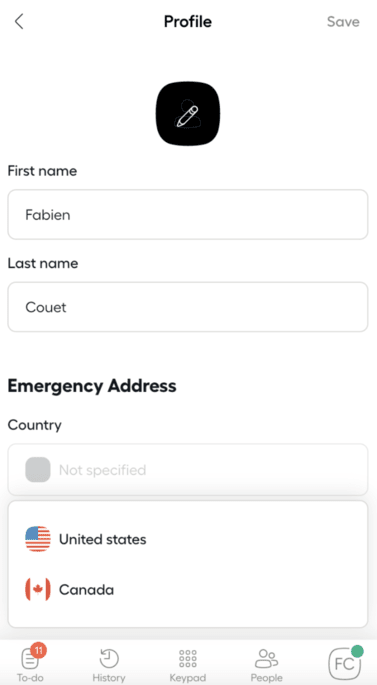Expand the Country 'Not specified' dropdown
Image resolution: width=377 pixels, height=685 pixels.
pyautogui.click(x=188, y=470)
